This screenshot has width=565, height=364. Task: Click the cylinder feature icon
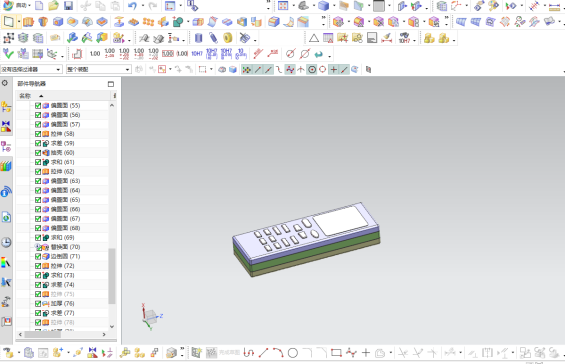(x=198, y=38)
